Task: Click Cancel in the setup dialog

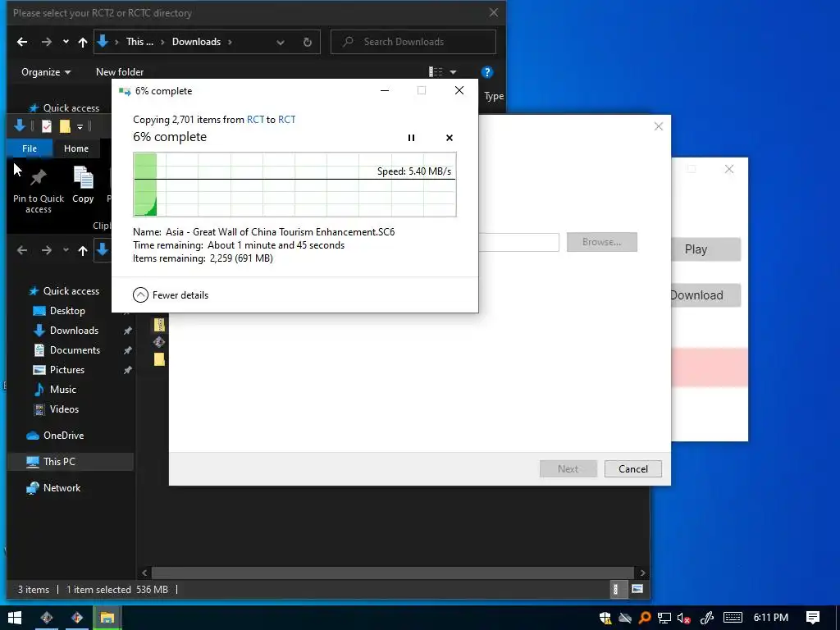Action: 632,468
